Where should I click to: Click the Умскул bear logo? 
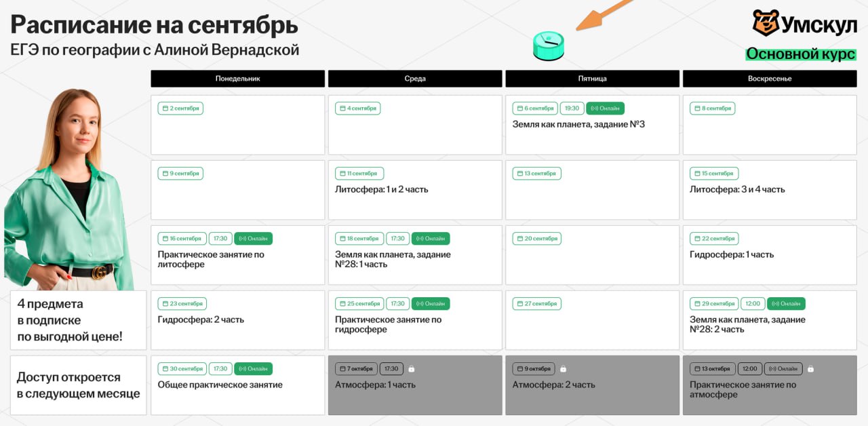tap(766, 23)
